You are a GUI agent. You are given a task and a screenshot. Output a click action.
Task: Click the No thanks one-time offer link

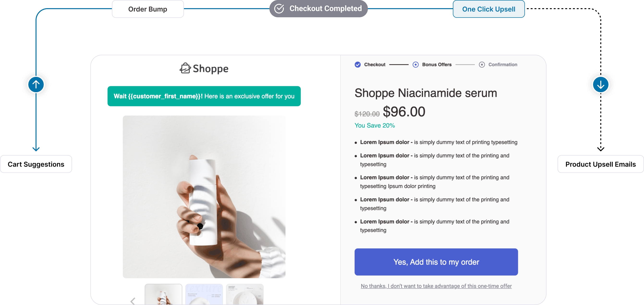[x=436, y=286]
